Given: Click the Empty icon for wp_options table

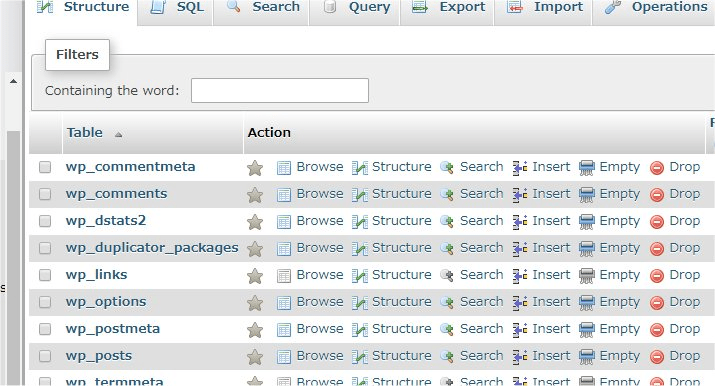Looking at the screenshot, I should [x=586, y=303].
